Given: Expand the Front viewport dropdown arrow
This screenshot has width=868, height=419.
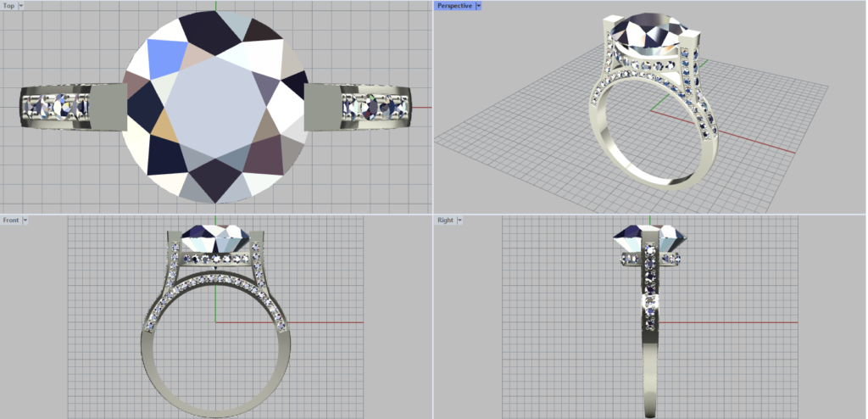Looking at the screenshot, I should [x=25, y=220].
